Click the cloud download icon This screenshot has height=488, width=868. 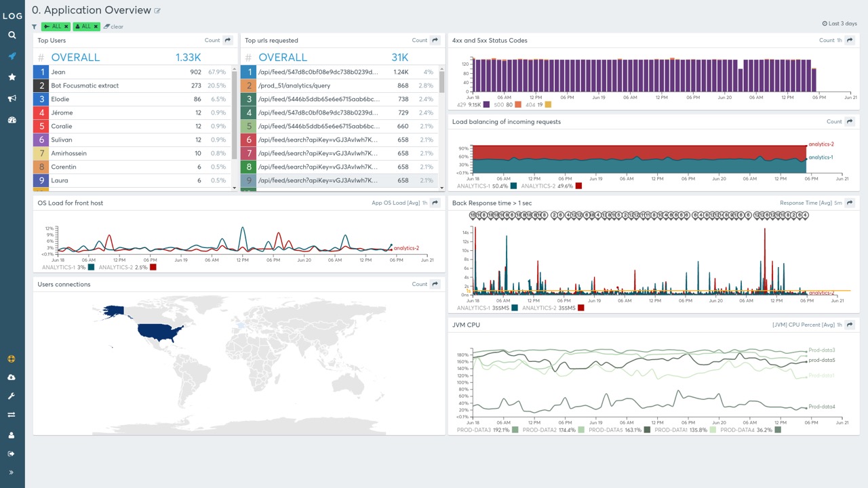coord(12,378)
